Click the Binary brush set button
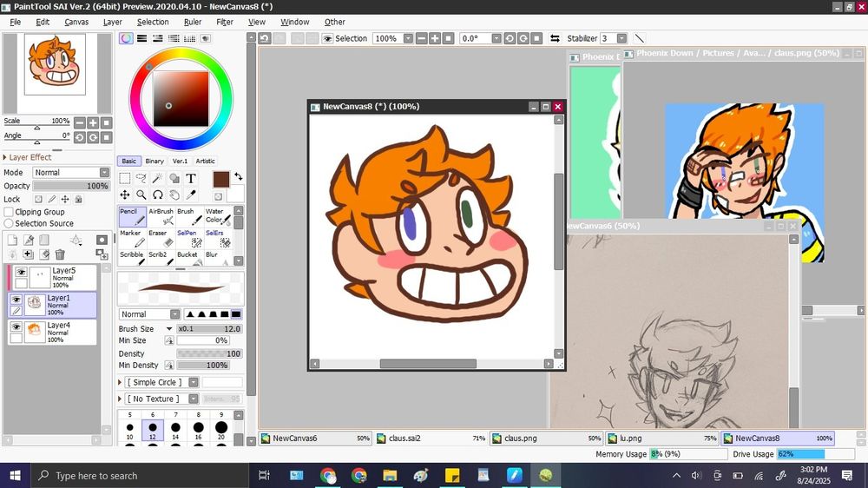Screen dimensions: 868x488 tap(155, 161)
